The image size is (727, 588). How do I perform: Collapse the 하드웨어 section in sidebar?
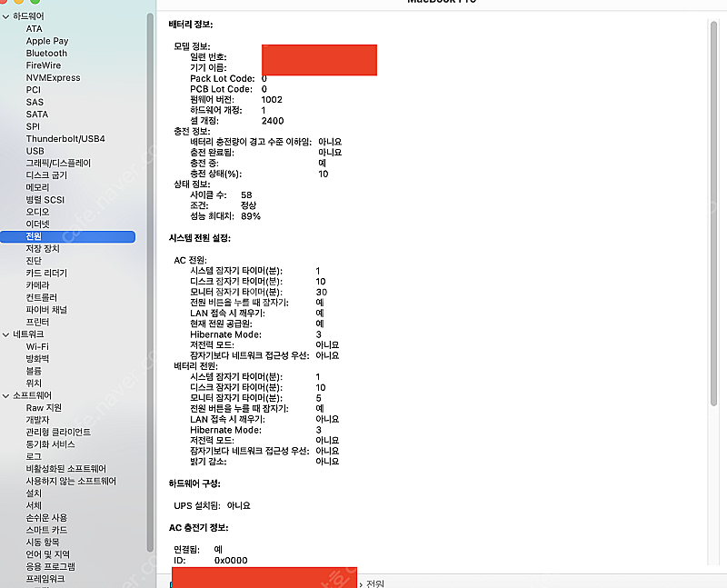6,16
